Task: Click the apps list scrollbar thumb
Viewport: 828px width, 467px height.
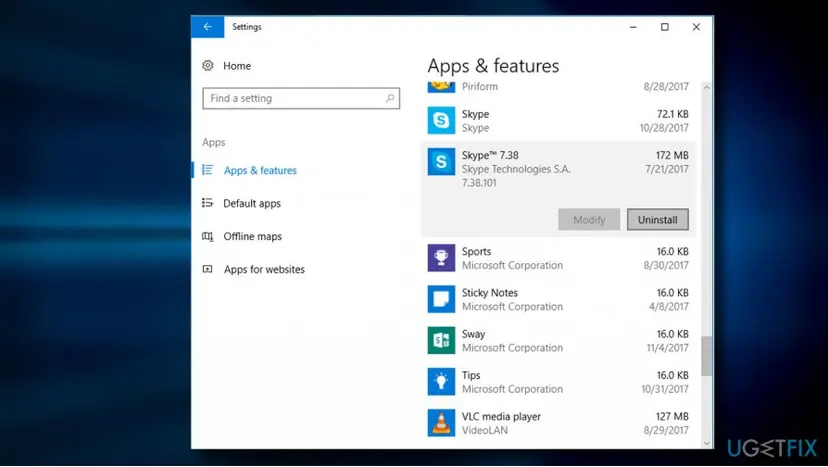Action: coord(707,356)
